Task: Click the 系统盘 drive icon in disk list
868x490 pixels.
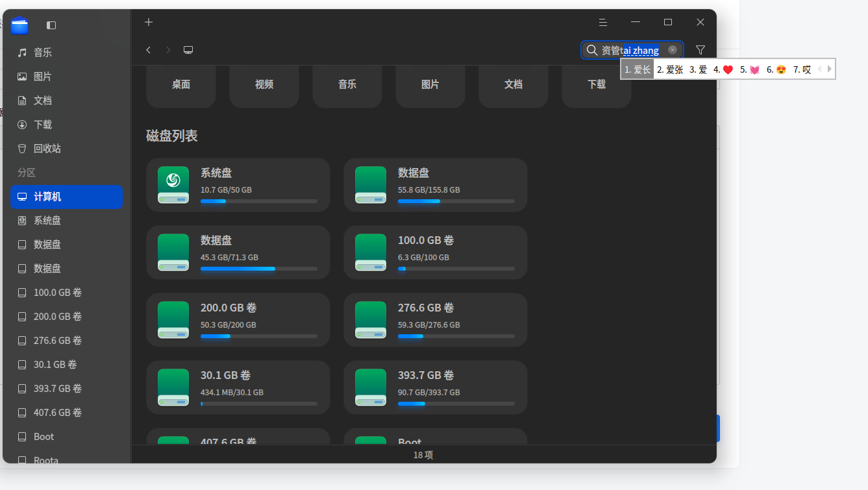Action: [173, 185]
